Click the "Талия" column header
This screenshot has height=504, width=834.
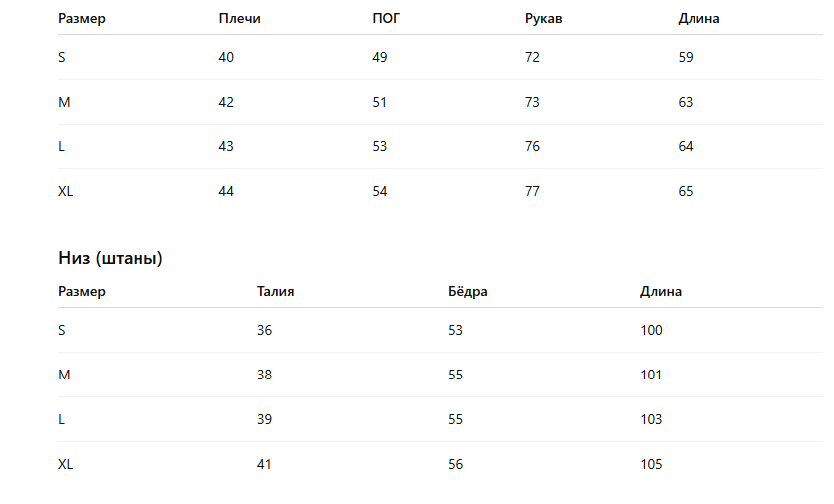275,291
